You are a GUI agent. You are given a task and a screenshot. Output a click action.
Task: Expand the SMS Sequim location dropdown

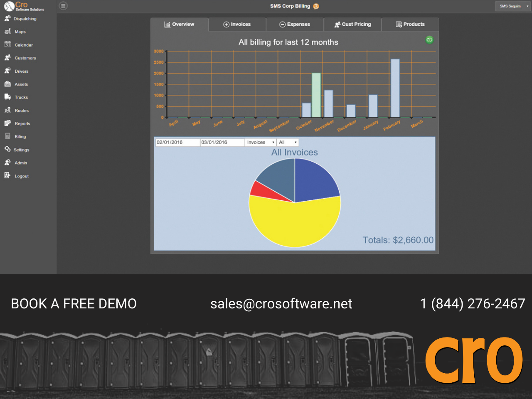pyautogui.click(x=513, y=6)
